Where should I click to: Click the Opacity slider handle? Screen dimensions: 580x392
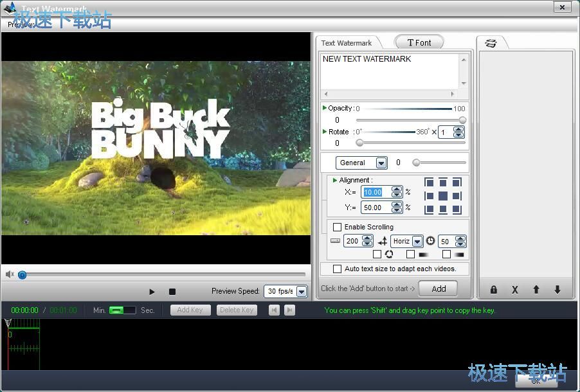point(462,120)
